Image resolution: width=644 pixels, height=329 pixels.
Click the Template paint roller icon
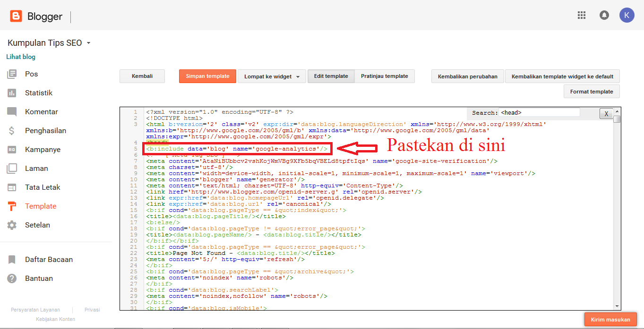click(12, 206)
